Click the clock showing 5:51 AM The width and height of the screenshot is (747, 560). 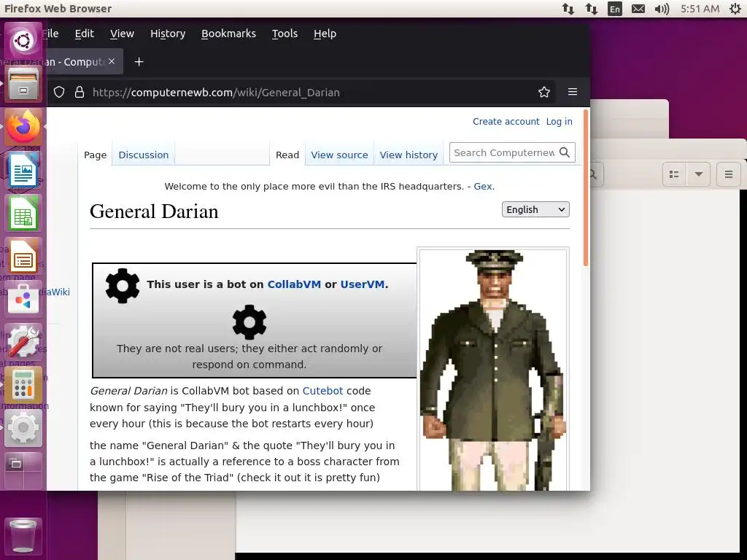(700, 9)
